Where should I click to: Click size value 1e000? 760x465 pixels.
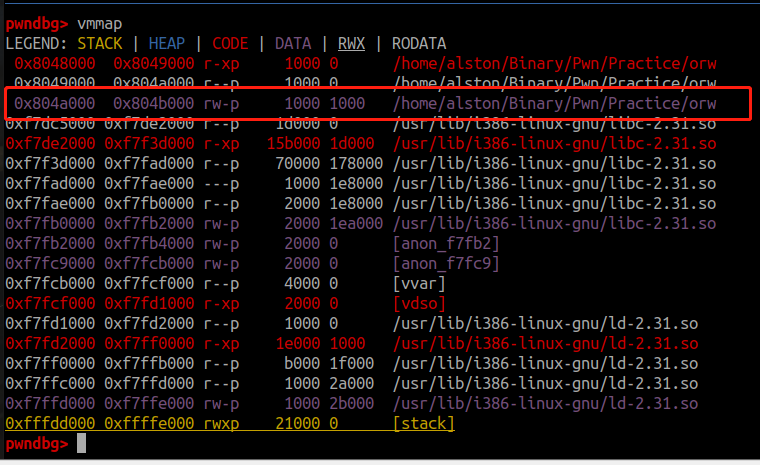tap(298, 343)
